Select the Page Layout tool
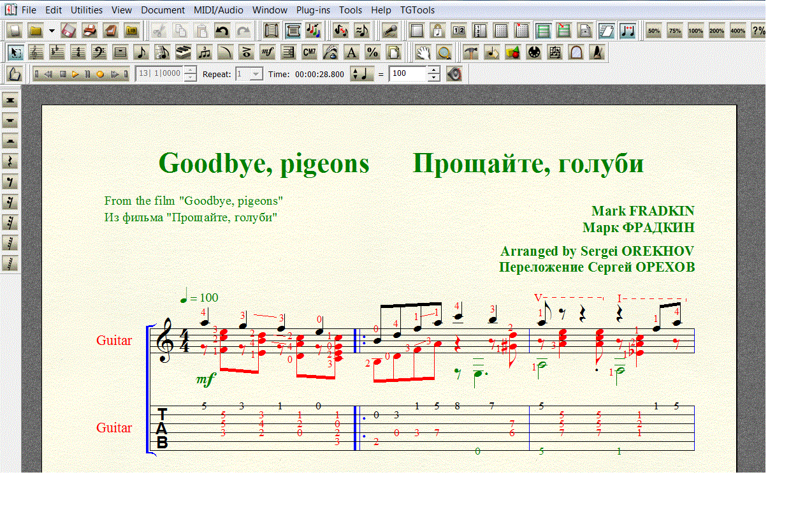 (x=393, y=52)
